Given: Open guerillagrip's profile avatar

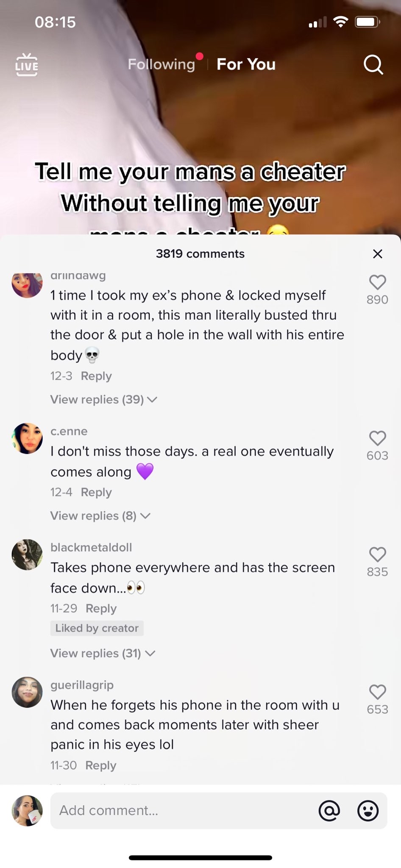Looking at the screenshot, I should [27, 692].
